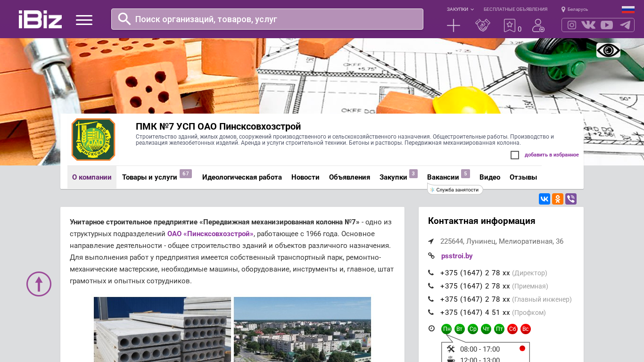The image size is (644, 362).
Task: Share page via Viber button
Action: 571,199
